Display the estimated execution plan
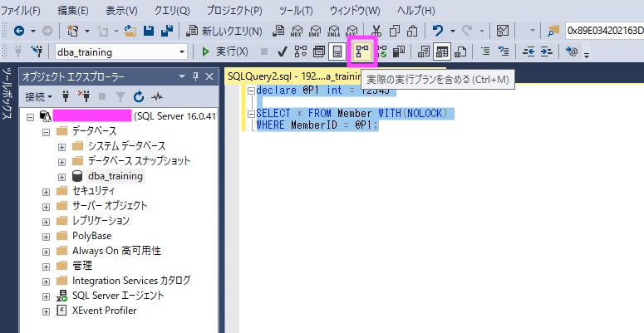Image resolution: width=644 pixels, height=333 pixels. [x=301, y=51]
